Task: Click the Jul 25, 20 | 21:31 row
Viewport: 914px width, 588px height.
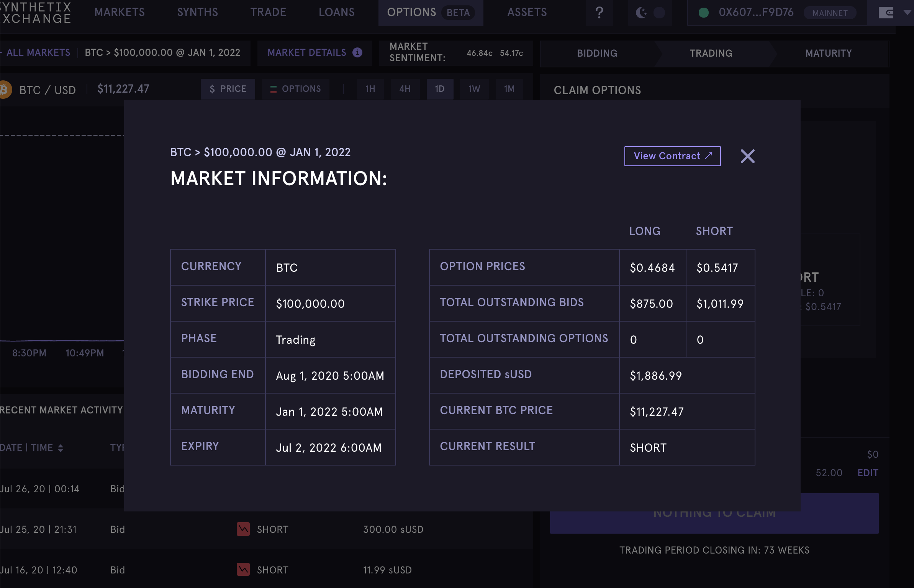Action: [266, 529]
